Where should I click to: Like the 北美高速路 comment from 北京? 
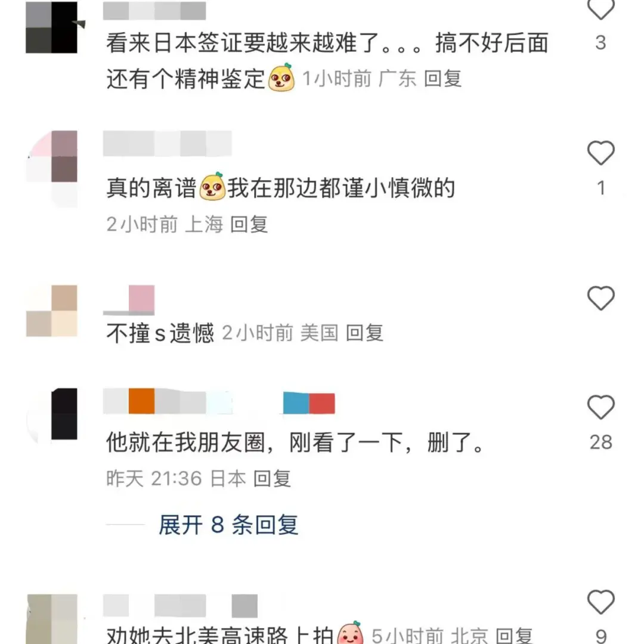601,602
